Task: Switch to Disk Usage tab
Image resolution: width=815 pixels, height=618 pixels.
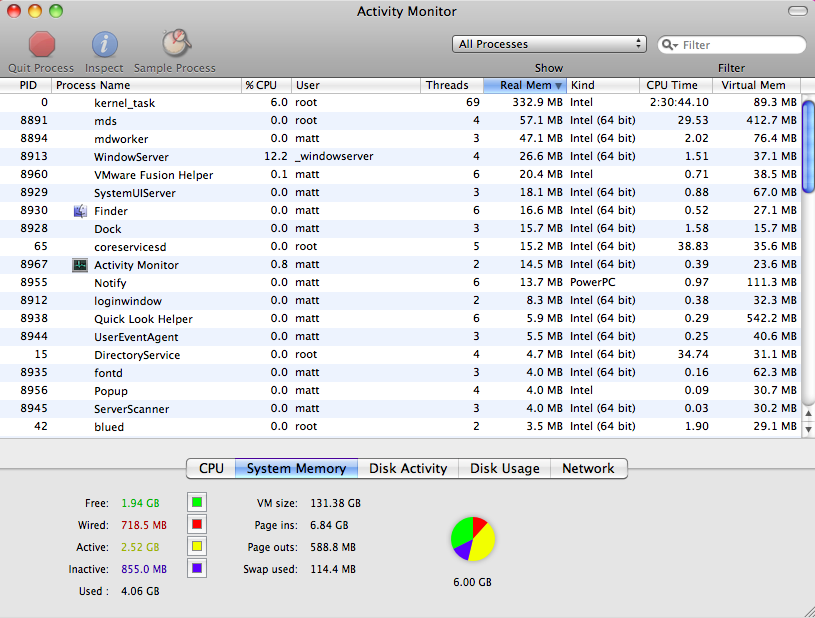Action: pos(504,468)
